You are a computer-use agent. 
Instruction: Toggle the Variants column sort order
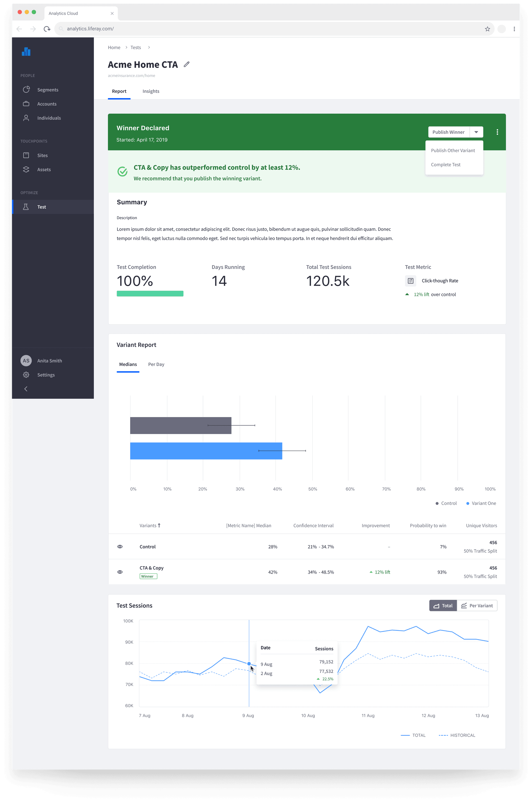point(160,525)
